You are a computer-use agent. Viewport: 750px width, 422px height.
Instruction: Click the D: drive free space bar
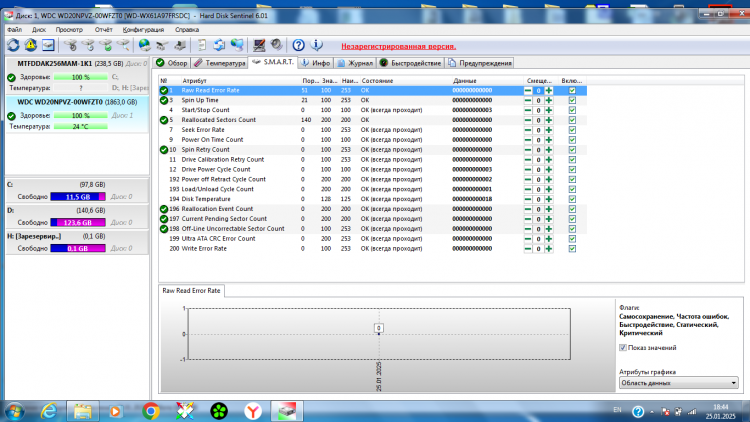pyautogui.click(x=78, y=222)
